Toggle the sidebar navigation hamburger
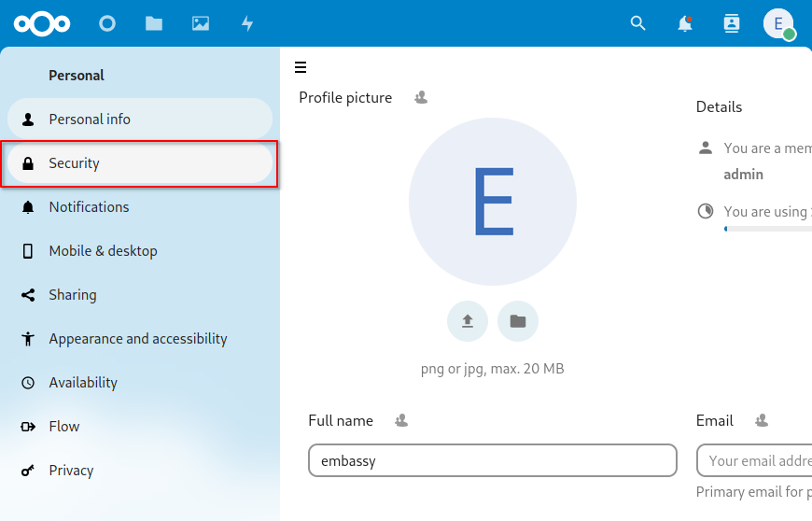812x521 pixels. click(301, 67)
